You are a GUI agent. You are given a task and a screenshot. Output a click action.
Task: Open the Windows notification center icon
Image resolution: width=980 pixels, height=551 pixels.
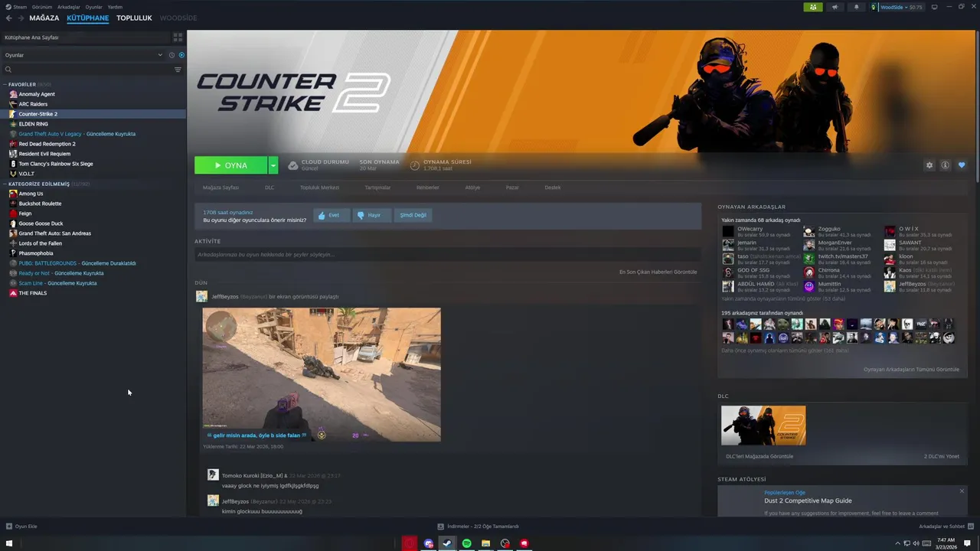(967, 543)
